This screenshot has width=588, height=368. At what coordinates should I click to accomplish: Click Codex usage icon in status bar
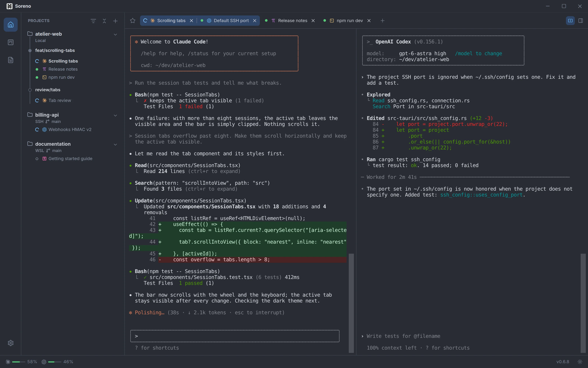tap(44, 362)
